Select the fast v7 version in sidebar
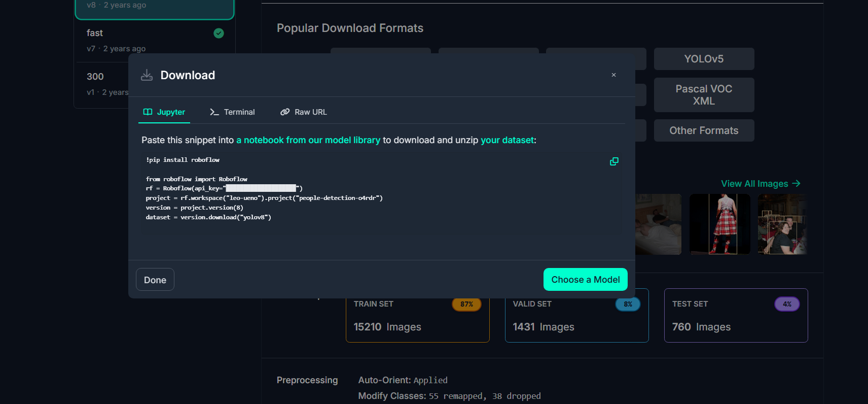Screen dimensions: 868x404 [155, 41]
